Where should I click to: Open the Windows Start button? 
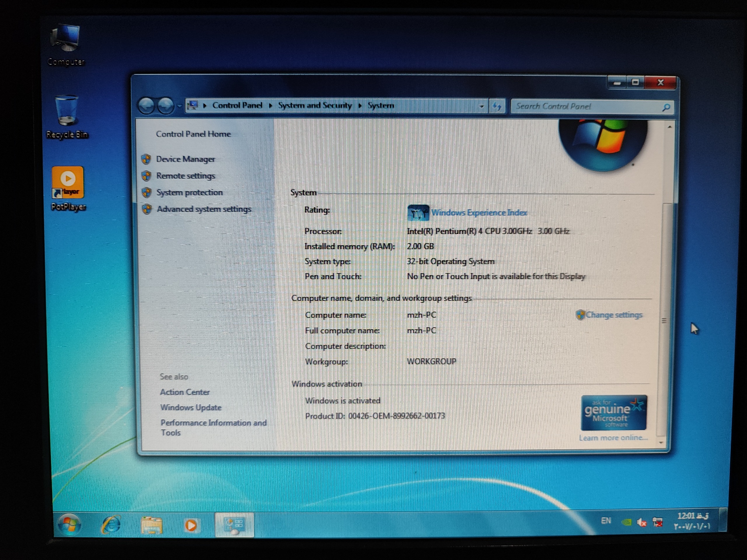[69, 524]
